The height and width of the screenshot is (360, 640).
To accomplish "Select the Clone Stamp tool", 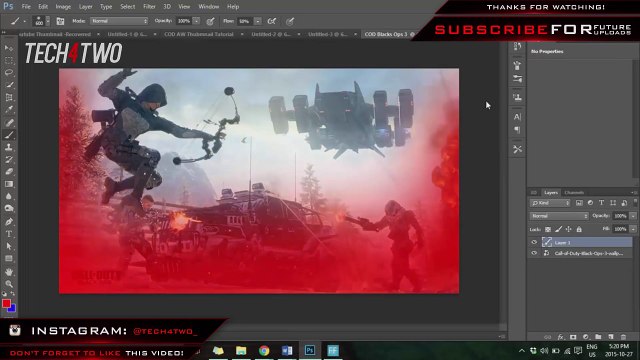I will 9,147.
